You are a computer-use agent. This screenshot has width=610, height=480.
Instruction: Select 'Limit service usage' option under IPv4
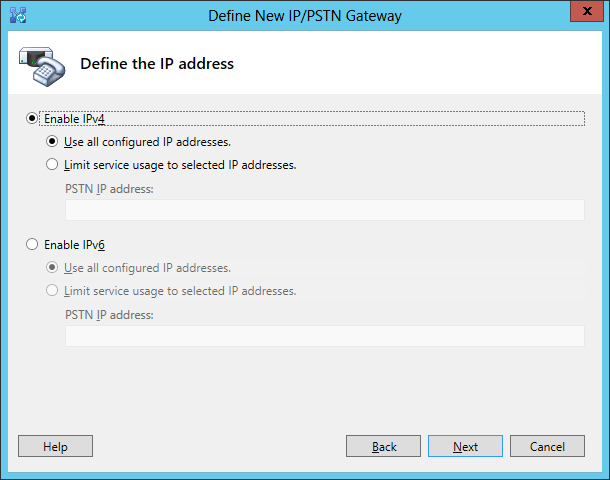pyautogui.click(x=52, y=165)
